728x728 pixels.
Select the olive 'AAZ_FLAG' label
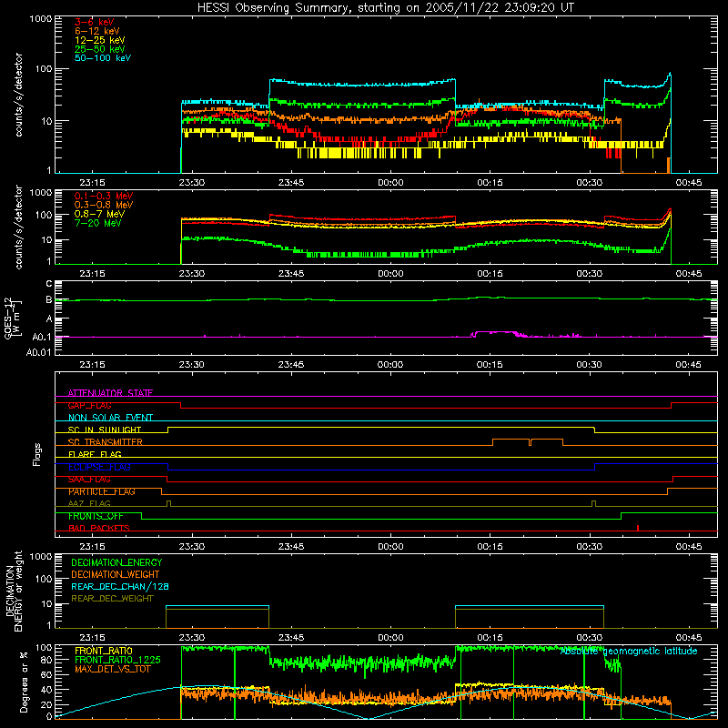click(89, 503)
